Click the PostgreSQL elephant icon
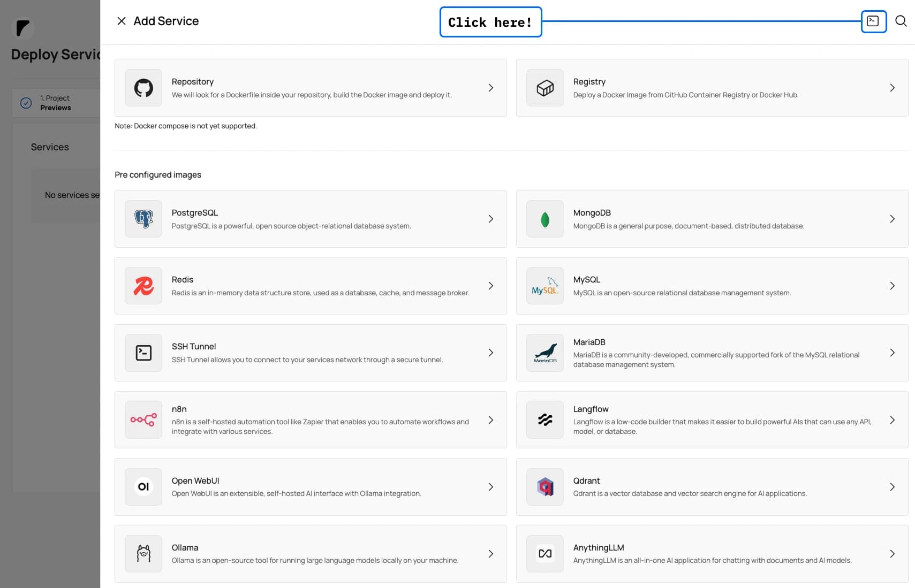Viewport: 915px width, 588px height. (143, 219)
